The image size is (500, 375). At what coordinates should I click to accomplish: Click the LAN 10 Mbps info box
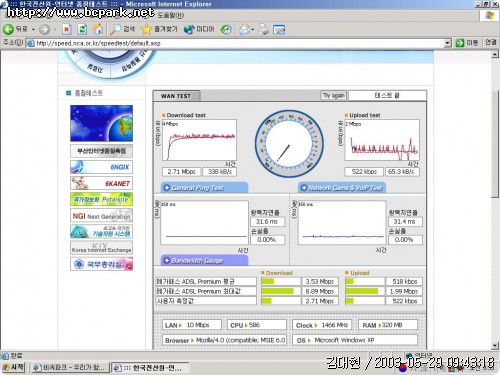pos(192,325)
